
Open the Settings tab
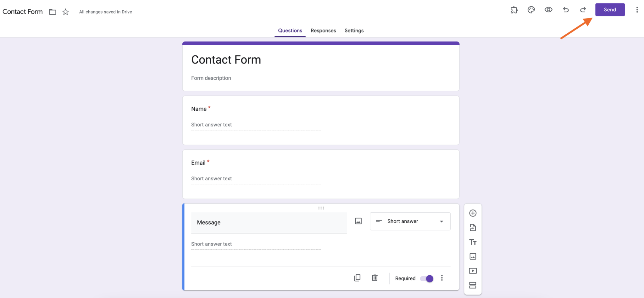coord(354,31)
